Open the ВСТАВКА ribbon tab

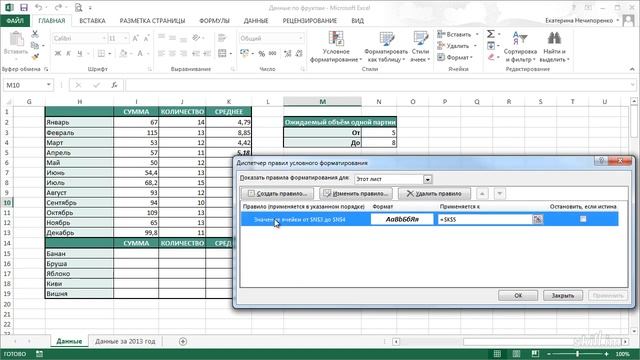92,20
